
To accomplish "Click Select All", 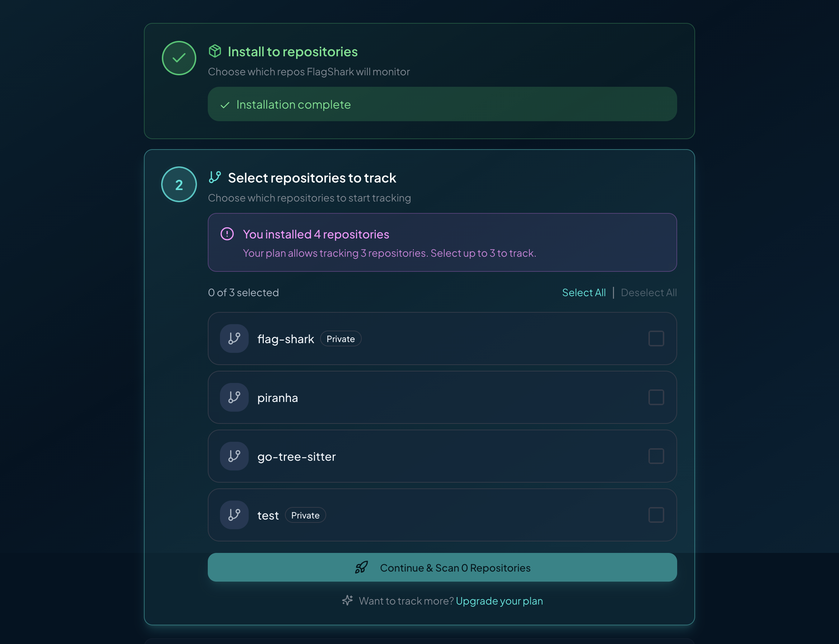I will click(583, 293).
